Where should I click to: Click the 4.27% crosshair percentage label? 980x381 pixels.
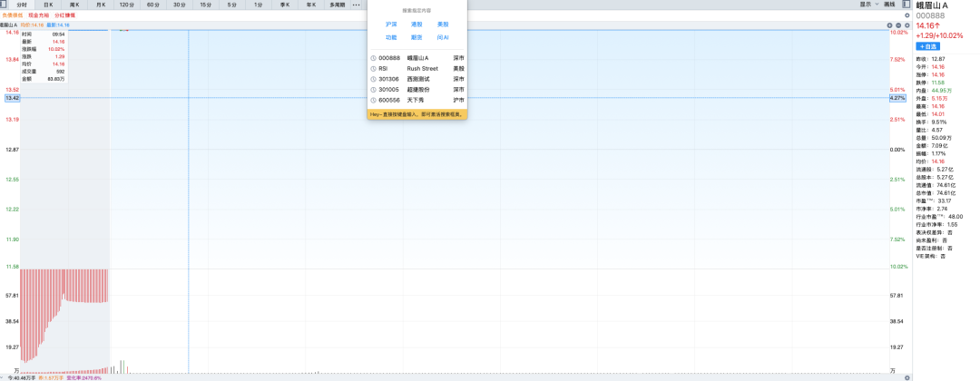(897, 98)
